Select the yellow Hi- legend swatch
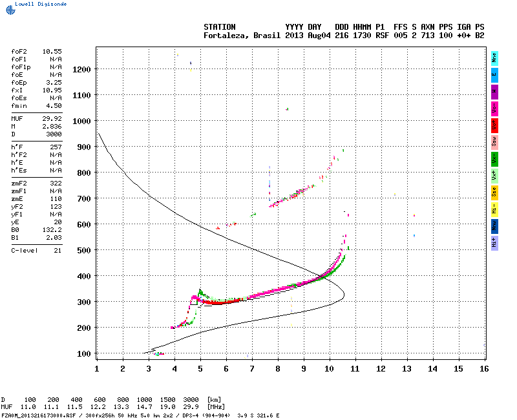 [494, 209]
